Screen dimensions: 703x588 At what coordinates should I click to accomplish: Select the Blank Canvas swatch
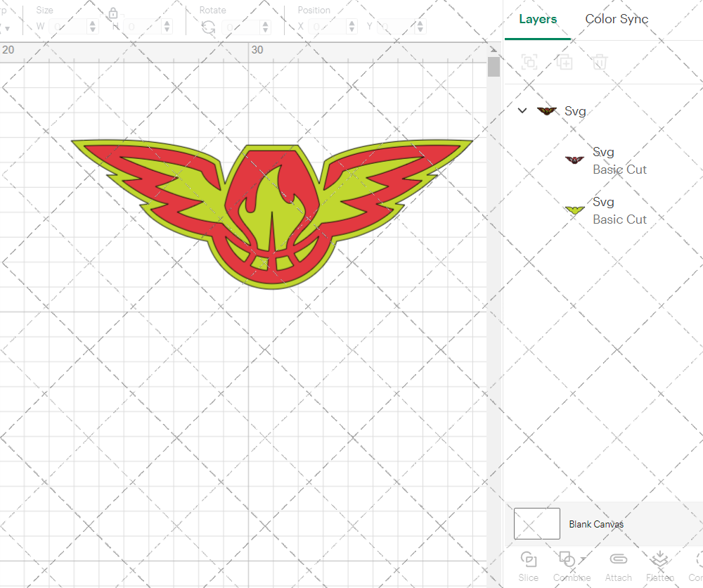[x=536, y=523]
